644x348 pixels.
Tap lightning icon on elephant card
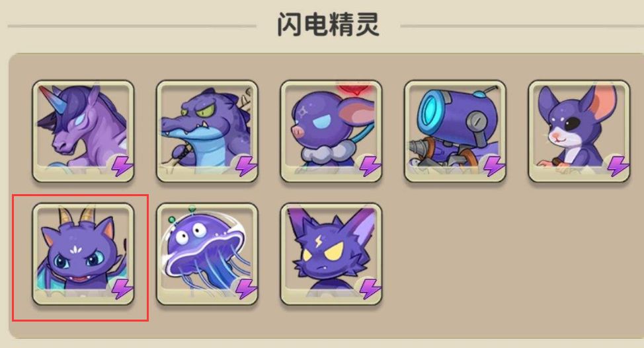[370, 166]
